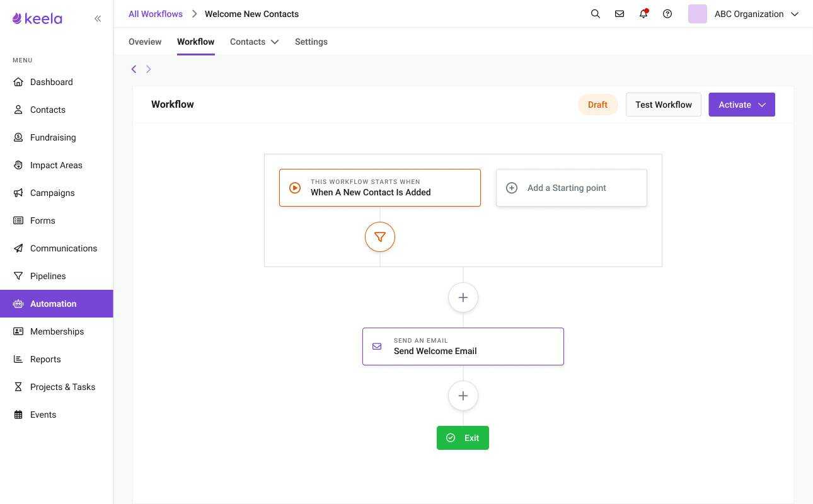
Task: Click the Automation robot icon
Action: click(18, 304)
